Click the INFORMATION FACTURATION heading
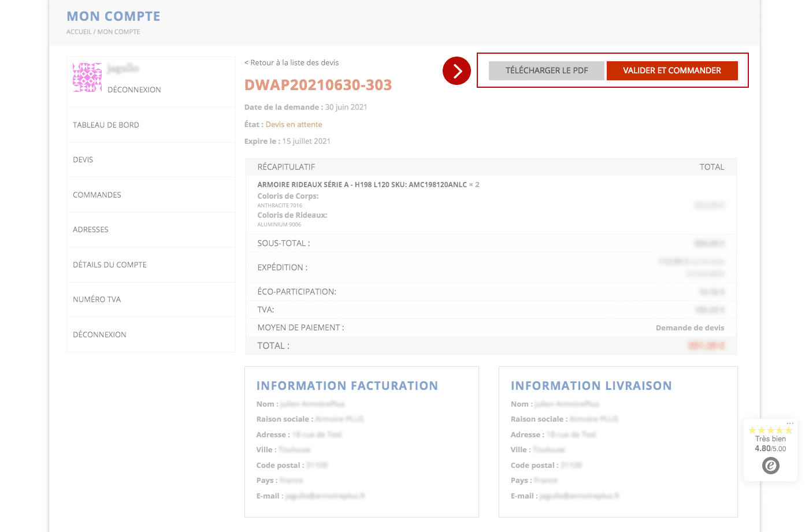This screenshot has height=532, width=809. (347, 386)
